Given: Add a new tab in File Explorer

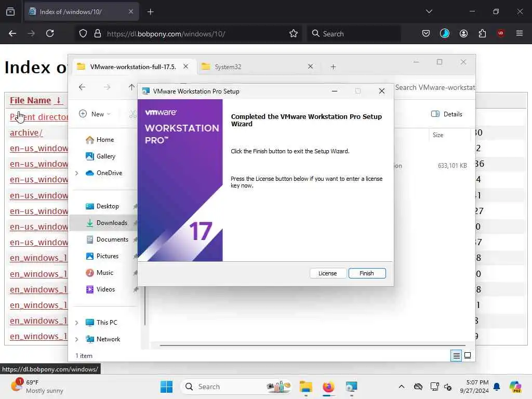Looking at the screenshot, I should (333, 67).
